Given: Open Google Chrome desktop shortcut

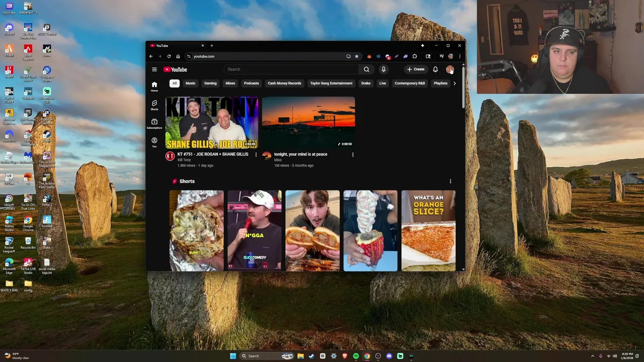Looking at the screenshot, I should 28,223.
